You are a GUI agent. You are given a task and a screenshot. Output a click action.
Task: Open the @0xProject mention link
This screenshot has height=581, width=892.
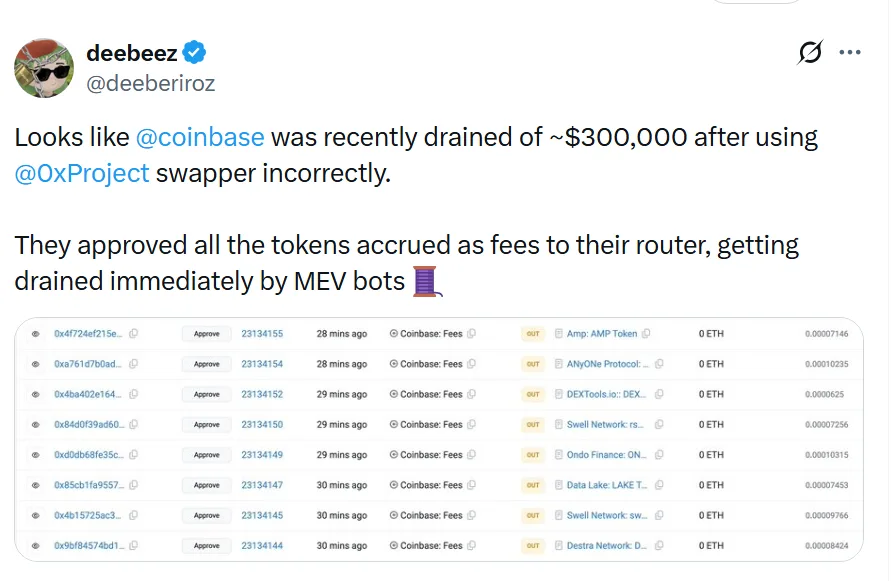pyautogui.click(x=82, y=173)
